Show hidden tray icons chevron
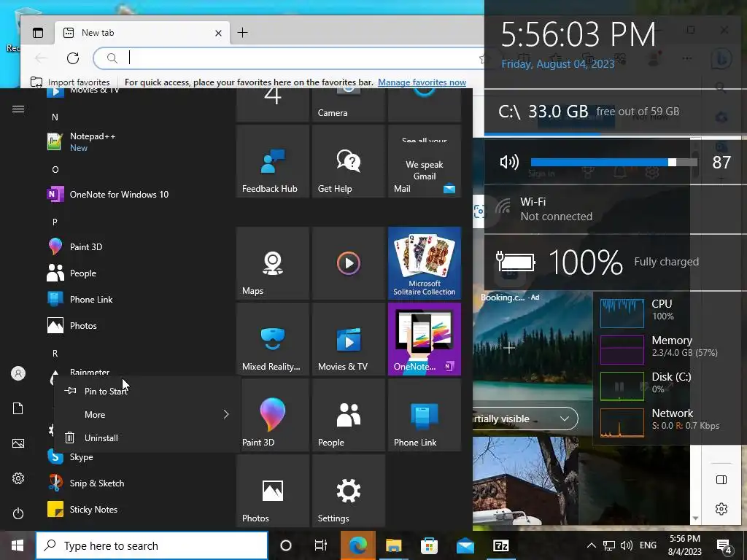The height and width of the screenshot is (560, 747). point(591,545)
